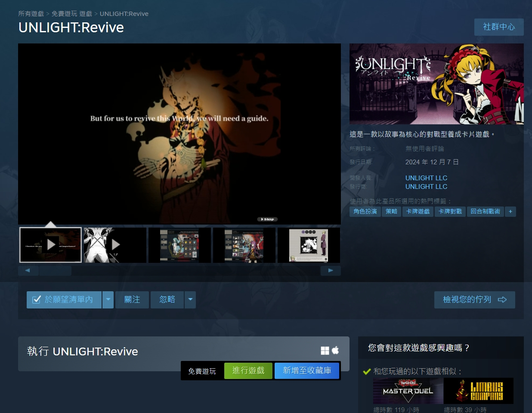Click release date 2024 年 12 月 7 日

(x=432, y=162)
